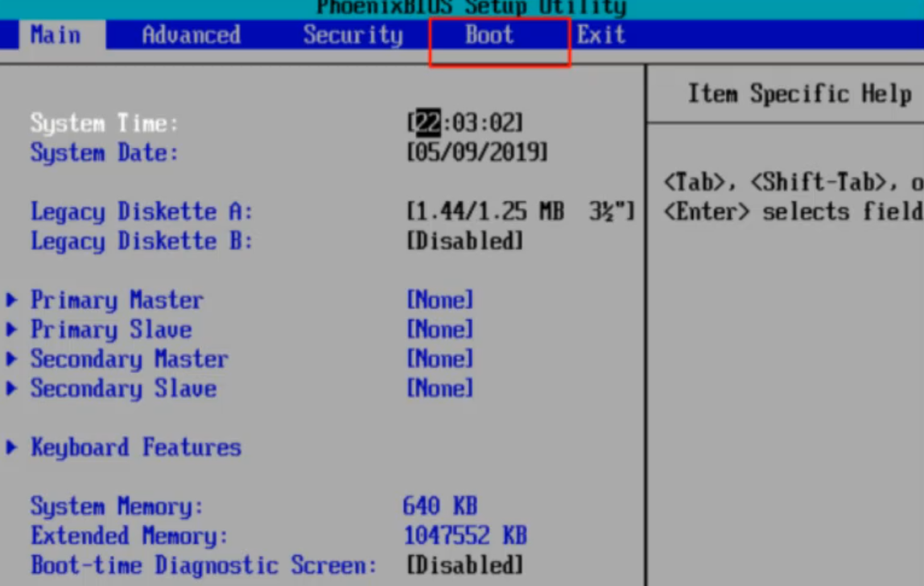Click the Item Specific Help heading
This screenshot has height=586, width=924.
[798, 94]
